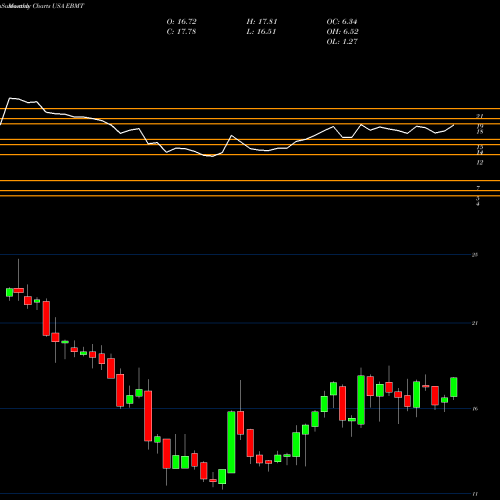Click the open price value O: 16.72
Image resolution: width=500 pixels, height=500 pixels.
(x=181, y=22)
